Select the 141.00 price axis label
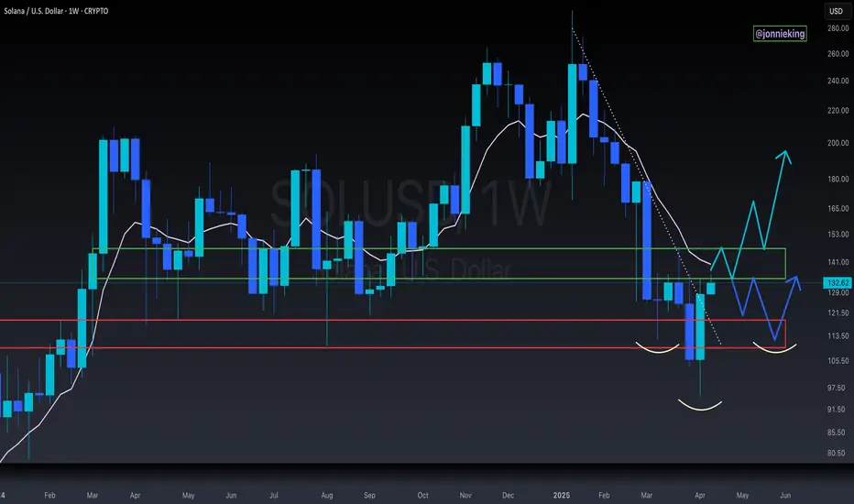This screenshot has height=504, width=854. [x=838, y=262]
